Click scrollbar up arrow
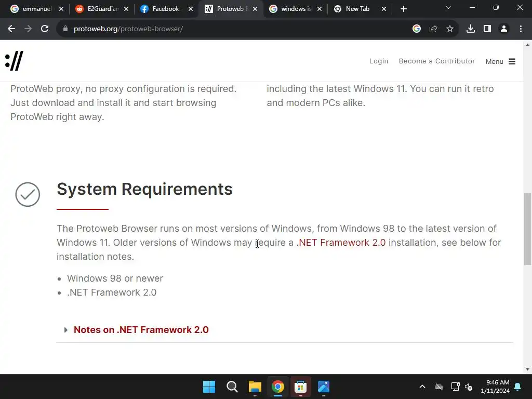The image size is (532, 399). (x=528, y=45)
